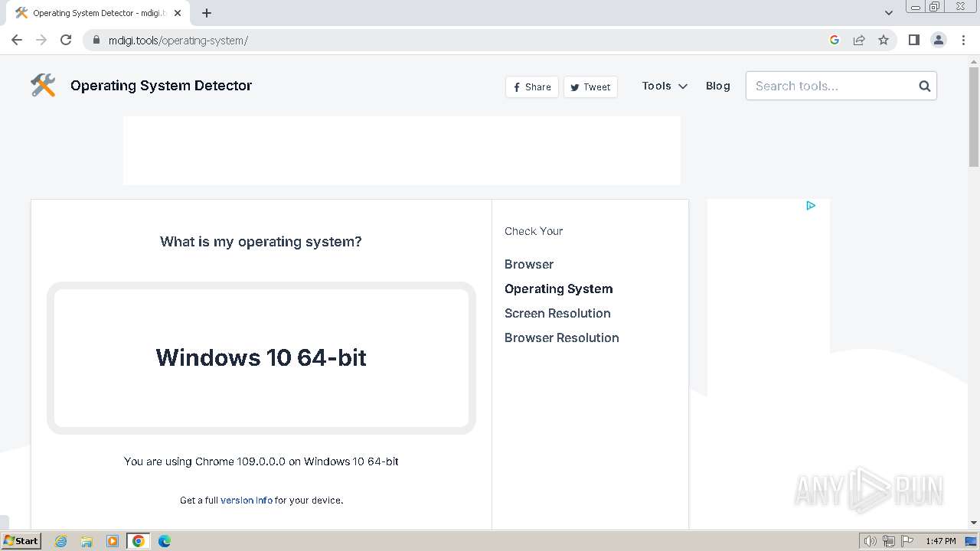The image size is (980, 551).
Task: Click the AdChoices icon on the ad
Action: coord(811,205)
